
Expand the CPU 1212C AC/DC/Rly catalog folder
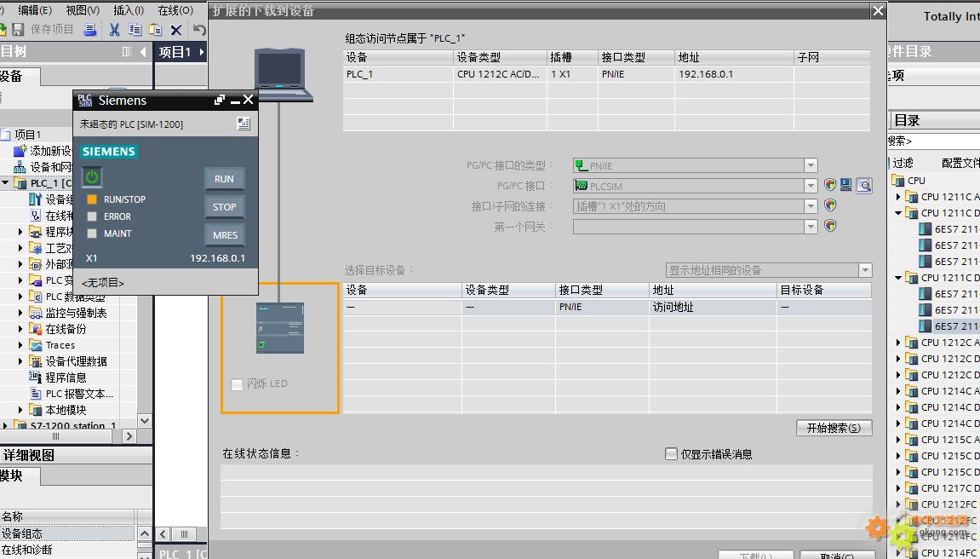[x=898, y=343]
